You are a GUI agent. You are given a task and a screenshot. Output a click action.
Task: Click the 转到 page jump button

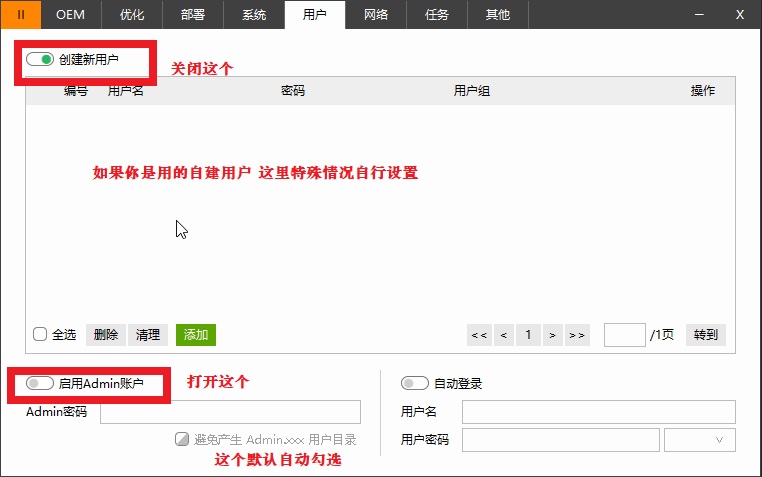point(706,335)
